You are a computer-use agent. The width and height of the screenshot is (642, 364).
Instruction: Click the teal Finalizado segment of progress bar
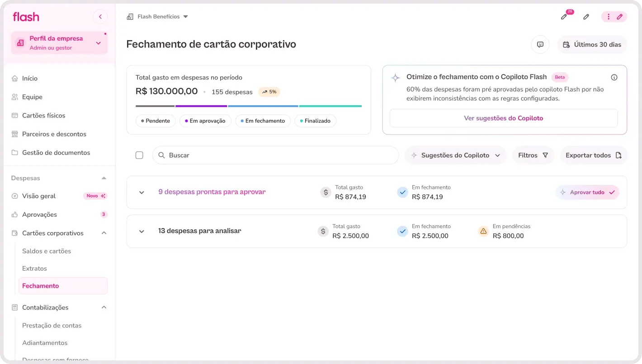click(x=330, y=106)
